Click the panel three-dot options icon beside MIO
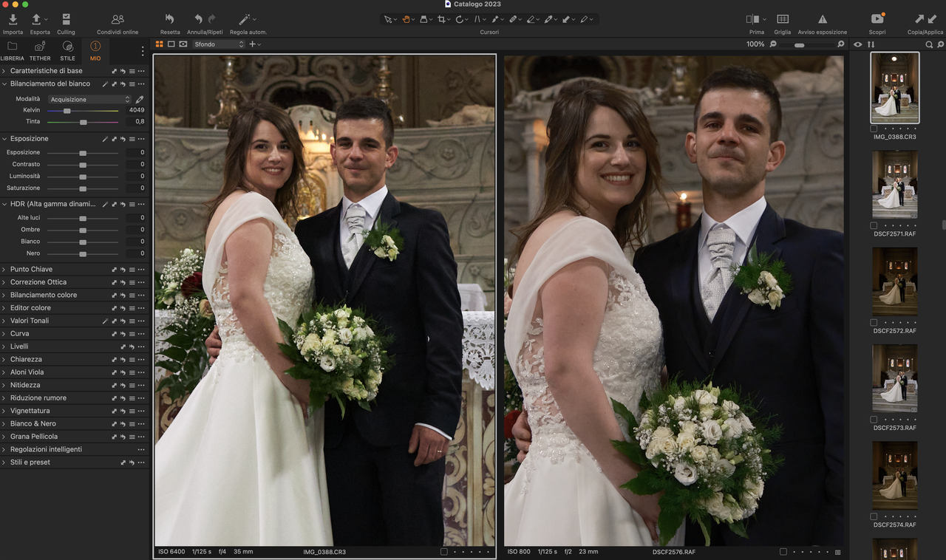946x560 pixels. 143,51
